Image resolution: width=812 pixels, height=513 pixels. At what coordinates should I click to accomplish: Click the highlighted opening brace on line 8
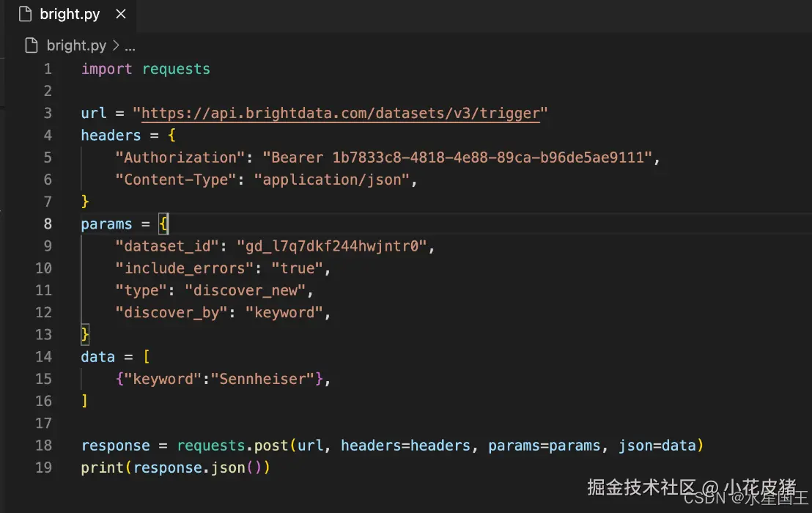click(163, 224)
